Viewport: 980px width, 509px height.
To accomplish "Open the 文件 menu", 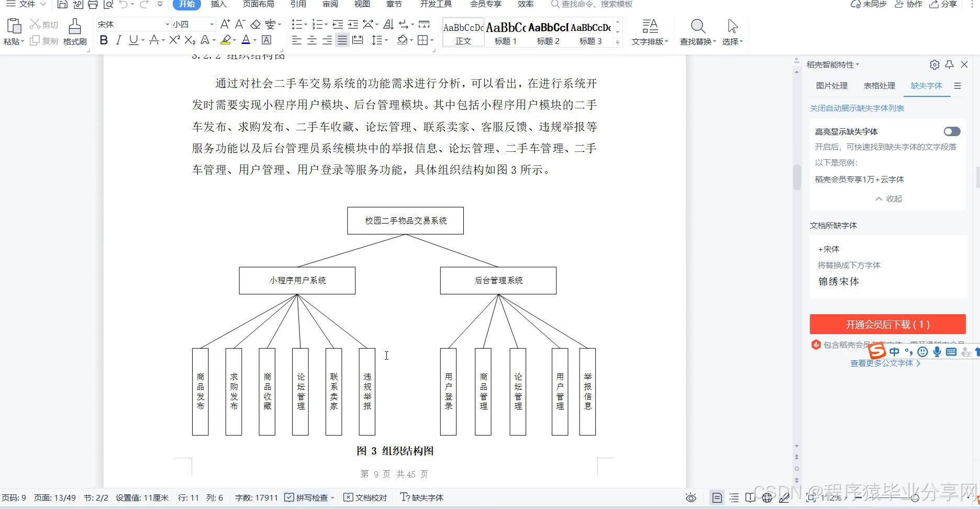I will click(27, 4).
